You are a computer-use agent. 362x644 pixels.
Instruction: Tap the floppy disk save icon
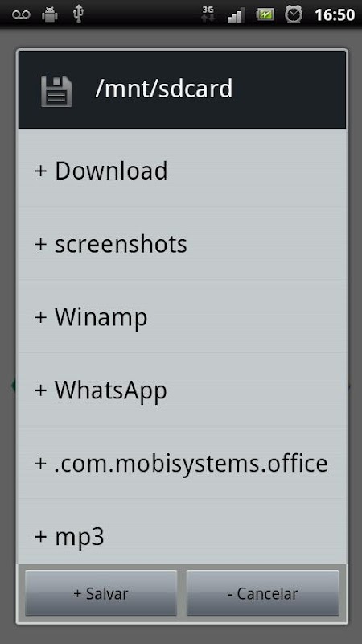pyautogui.click(x=56, y=91)
